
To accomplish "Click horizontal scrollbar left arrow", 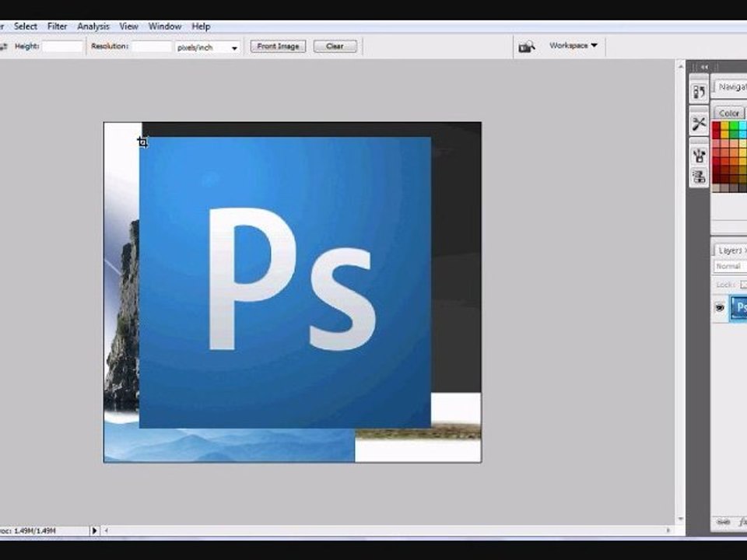I will pos(107,530).
